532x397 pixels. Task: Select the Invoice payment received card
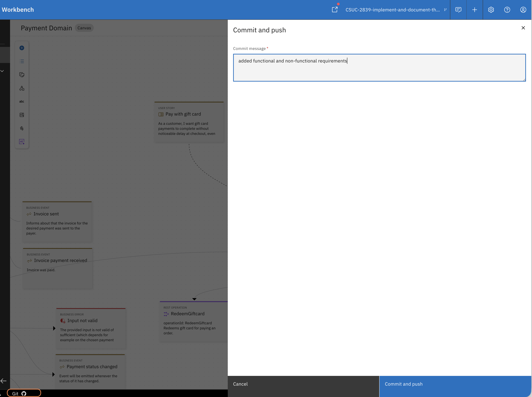[58, 268]
